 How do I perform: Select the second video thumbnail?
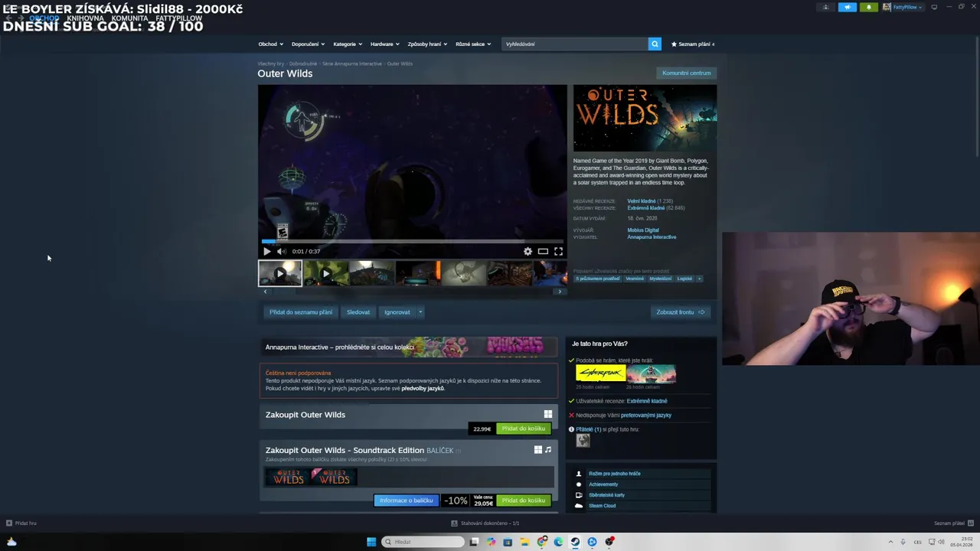point(325,273)
